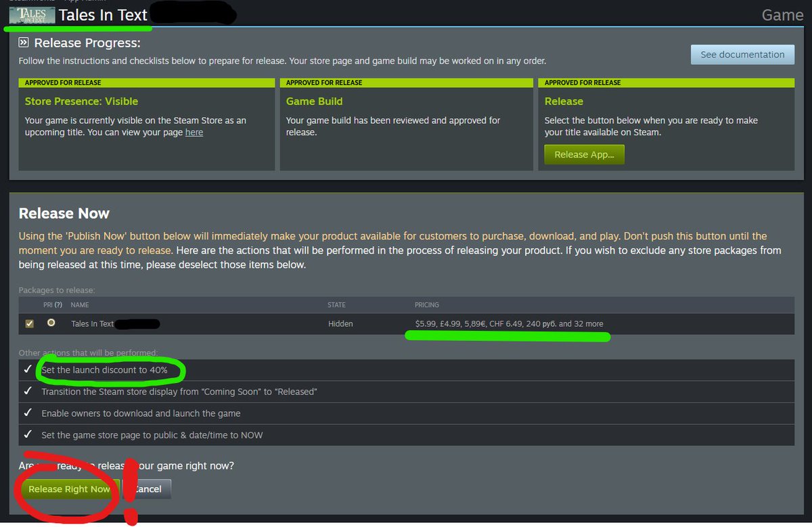Select the Game Build heading
The height and width of the screenshot is (527, 812).
(x=314, y=101)
